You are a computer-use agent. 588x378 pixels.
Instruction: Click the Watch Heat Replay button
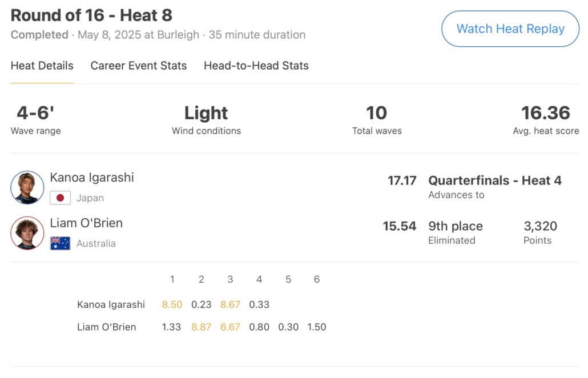(x=510, y=29)
